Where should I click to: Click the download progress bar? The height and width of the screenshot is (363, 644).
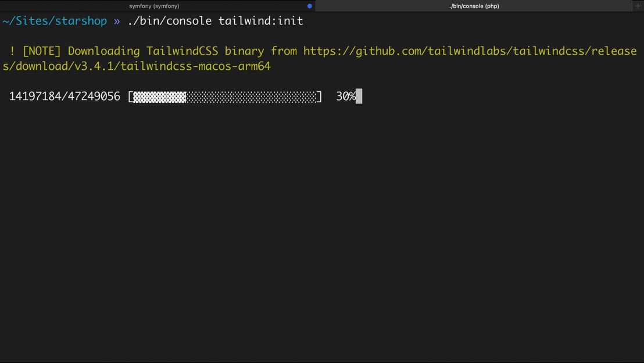coord(225,97)
